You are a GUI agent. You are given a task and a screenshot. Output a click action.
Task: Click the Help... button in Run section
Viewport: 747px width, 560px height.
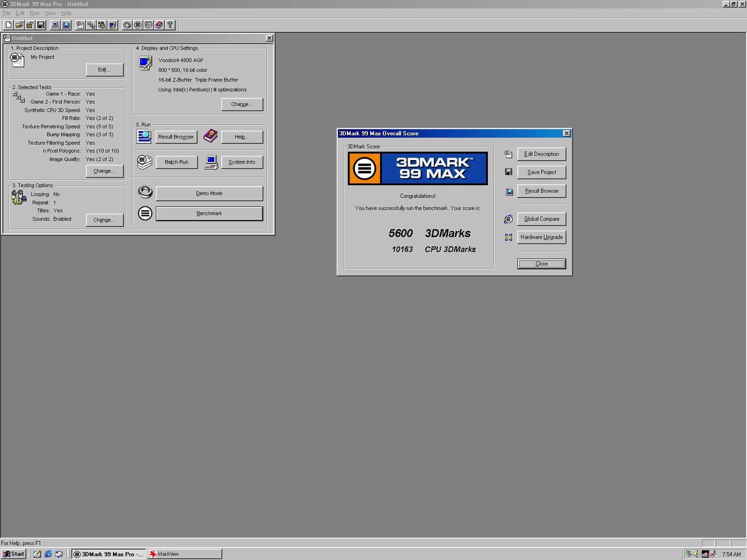click(242, 137)
